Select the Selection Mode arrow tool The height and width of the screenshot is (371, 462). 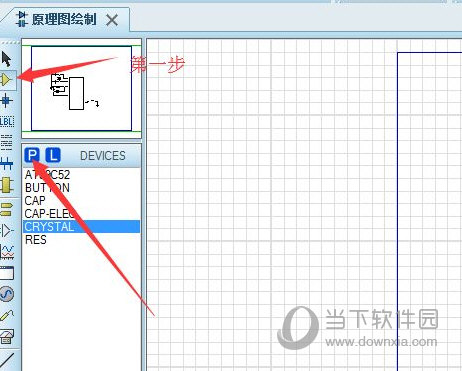(x=6, y=59)
